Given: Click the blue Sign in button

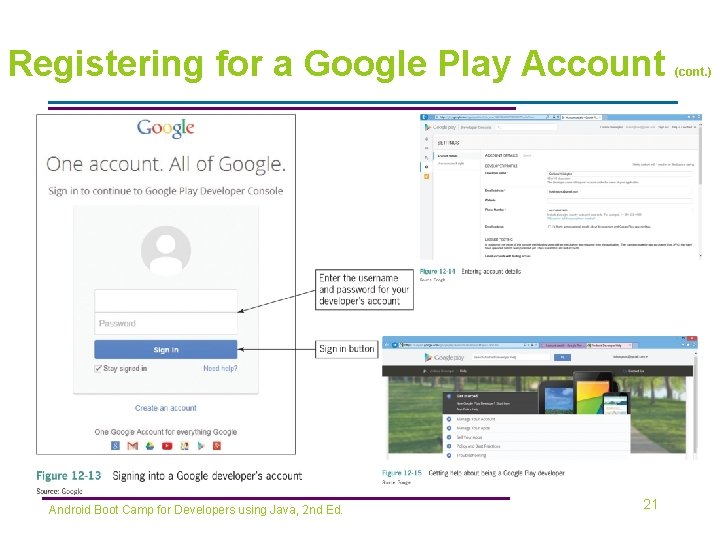Looking at the screenshot, I should 166,349.
